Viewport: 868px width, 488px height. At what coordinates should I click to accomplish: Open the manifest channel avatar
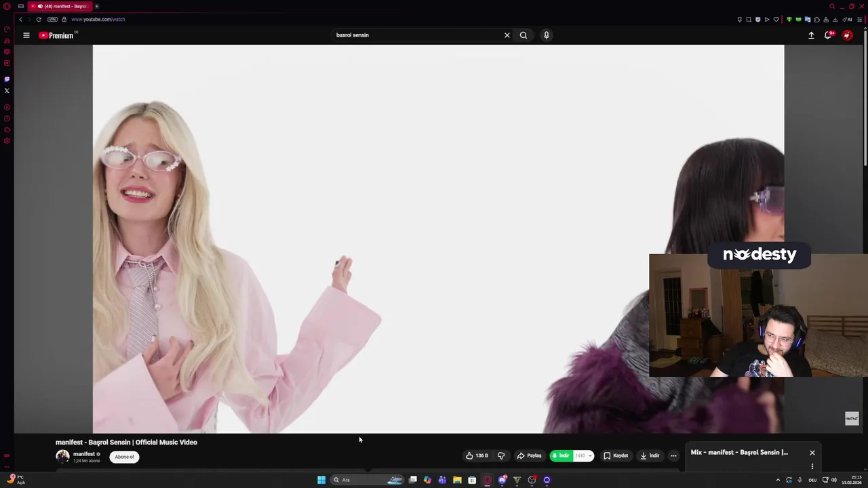click(62, 457)
